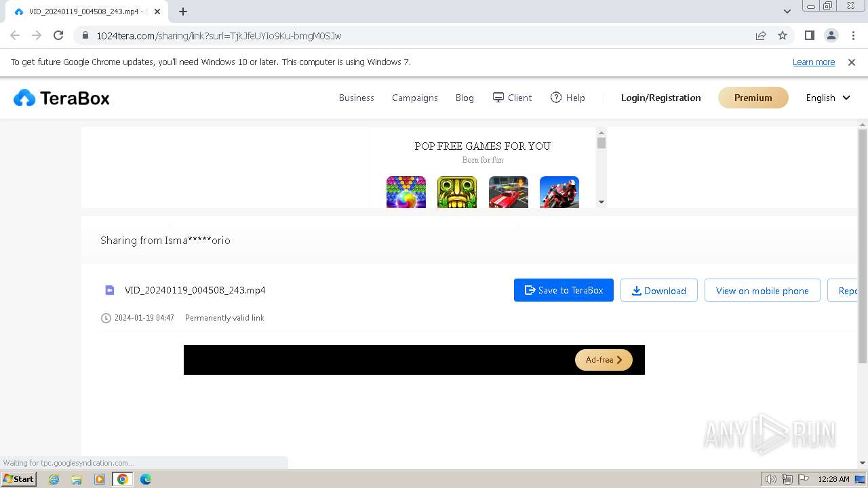868x488 pixels.
Task: Click the page vertical scrollbar thumb
Action: pos(863,246)
